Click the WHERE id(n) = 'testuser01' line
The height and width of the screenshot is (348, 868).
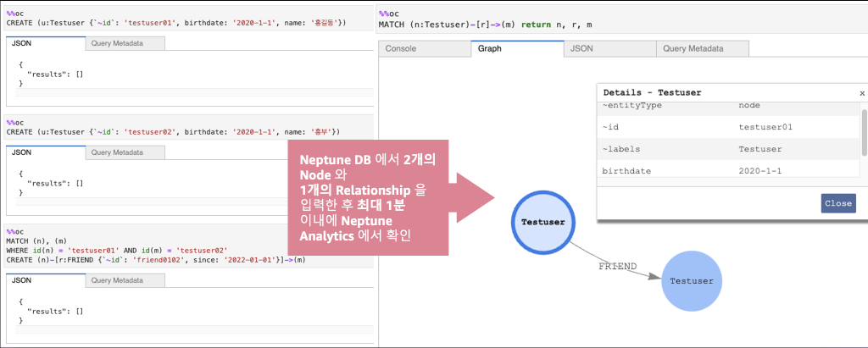tap(117, 250)
